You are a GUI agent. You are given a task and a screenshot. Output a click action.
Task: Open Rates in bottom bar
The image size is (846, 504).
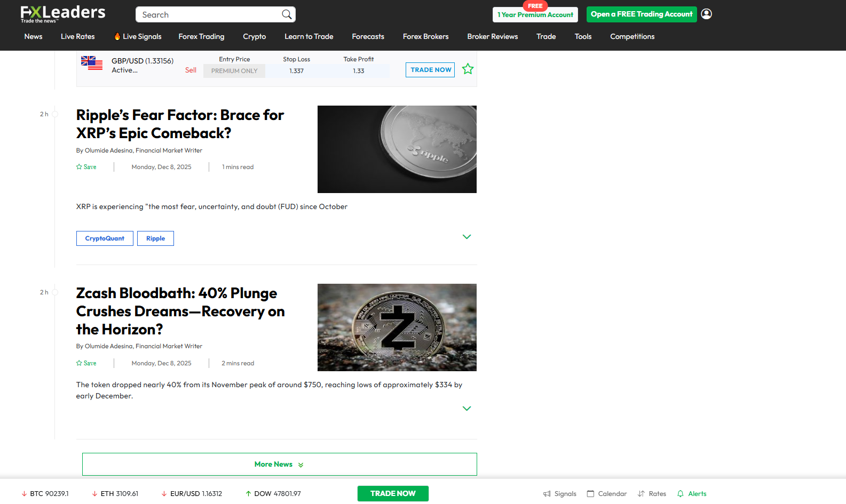tap(652, 494)
